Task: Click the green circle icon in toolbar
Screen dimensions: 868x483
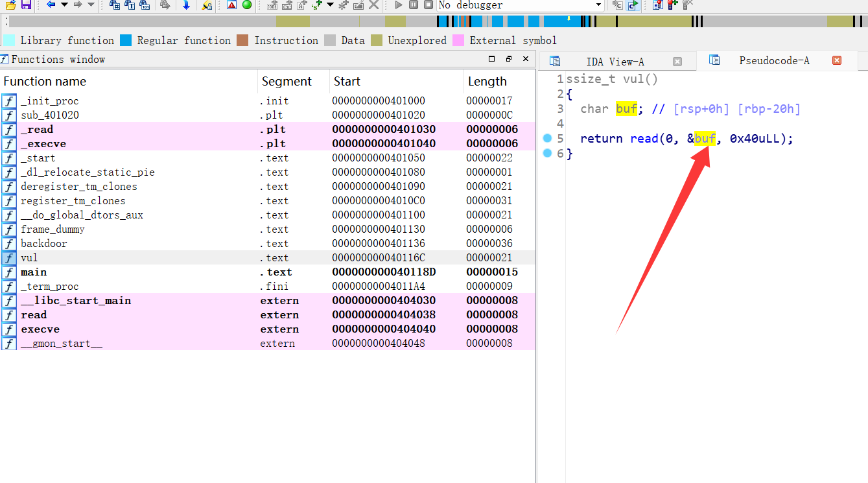Action: [x=247, y=5]
